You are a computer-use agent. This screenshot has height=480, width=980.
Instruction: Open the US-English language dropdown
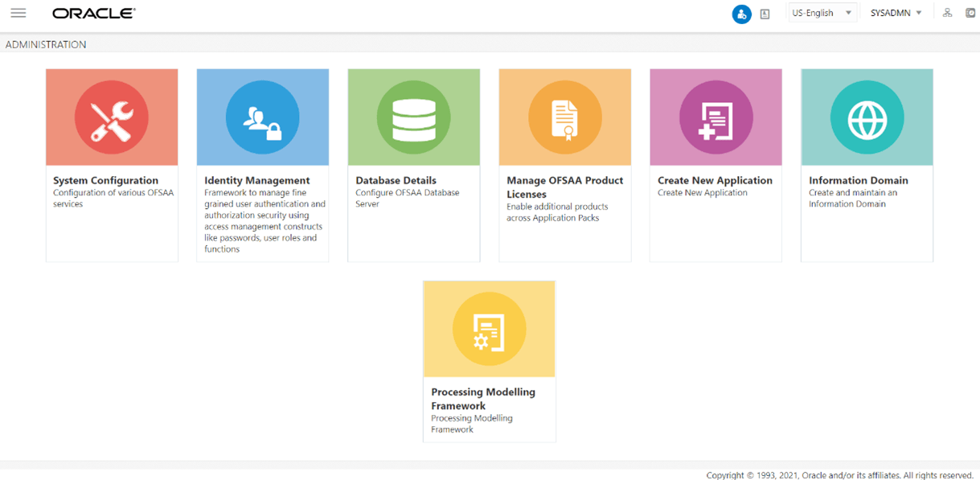click(822, 12)
